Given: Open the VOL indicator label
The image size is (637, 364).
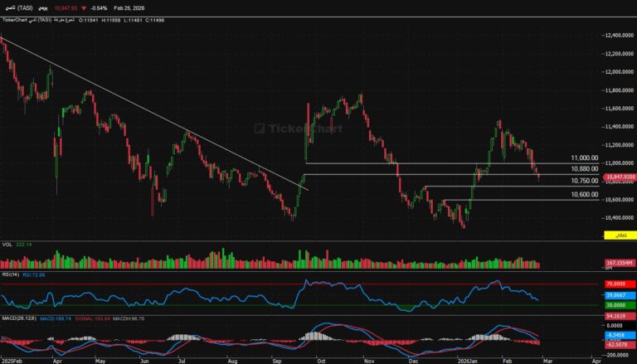Looking at the screenshot, I should pos(6,245).
